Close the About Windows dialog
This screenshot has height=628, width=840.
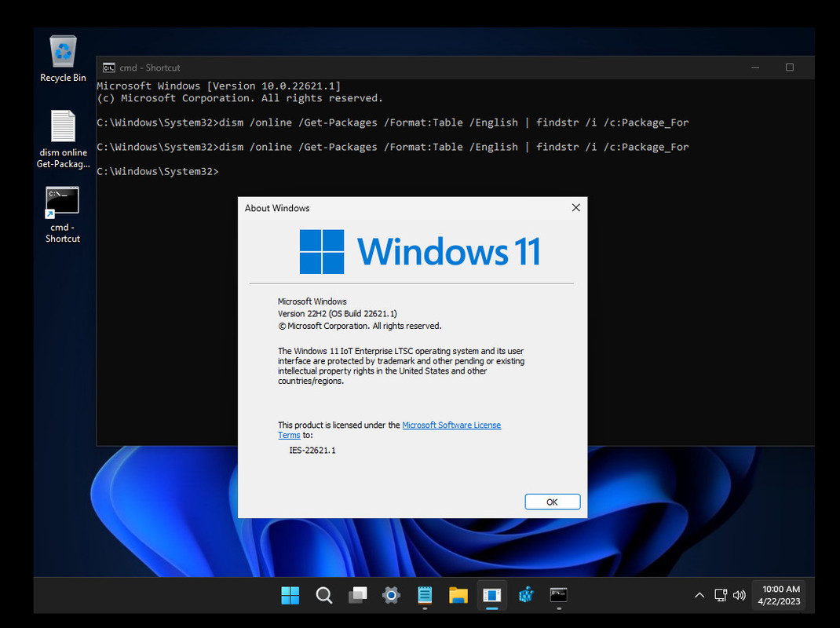click(x=576, y=207)
